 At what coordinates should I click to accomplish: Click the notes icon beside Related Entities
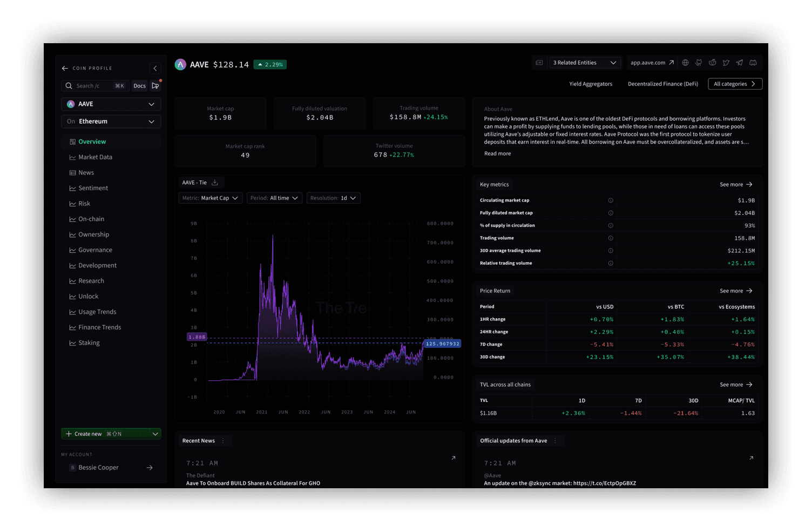(x=539, y=63)
